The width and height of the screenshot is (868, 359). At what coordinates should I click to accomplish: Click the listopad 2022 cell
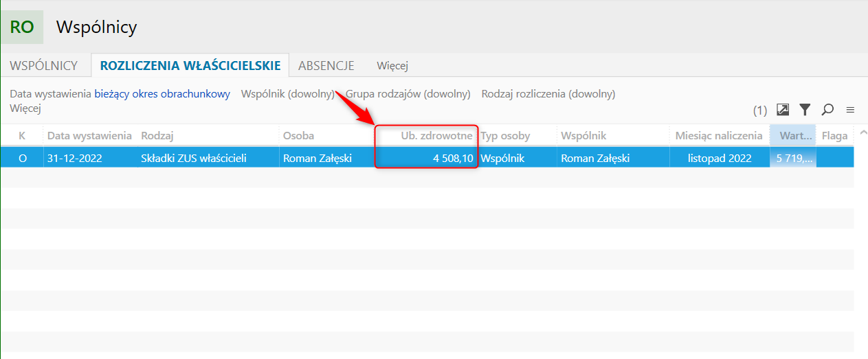(720, 158)
